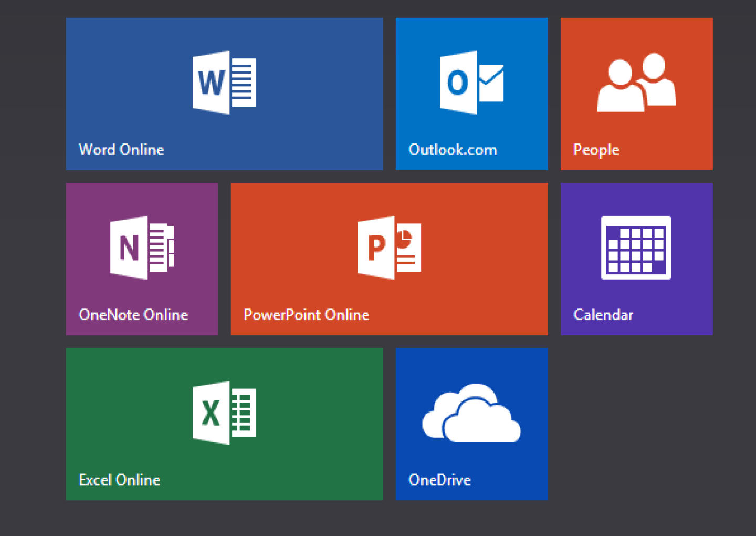Launch the PowerPoint Online tile

pyautogui.click(x=388, y=259)
